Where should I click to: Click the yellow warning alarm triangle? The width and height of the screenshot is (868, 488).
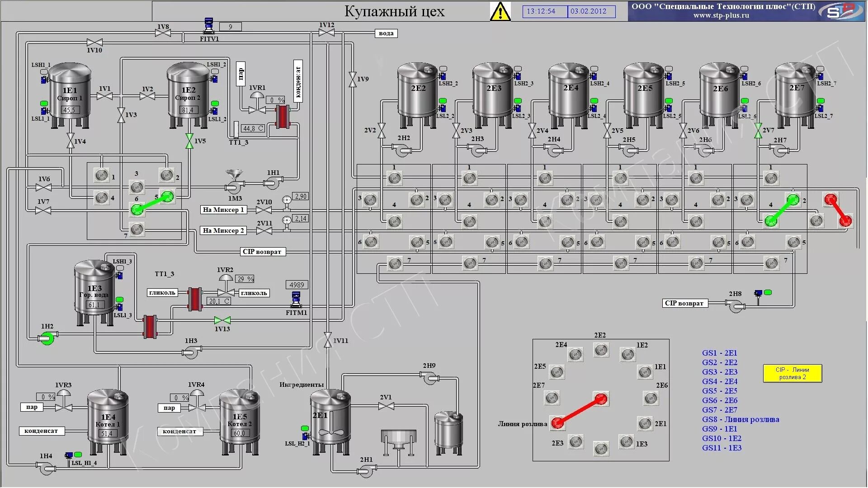pyautogui.click(x=500, y=12)
